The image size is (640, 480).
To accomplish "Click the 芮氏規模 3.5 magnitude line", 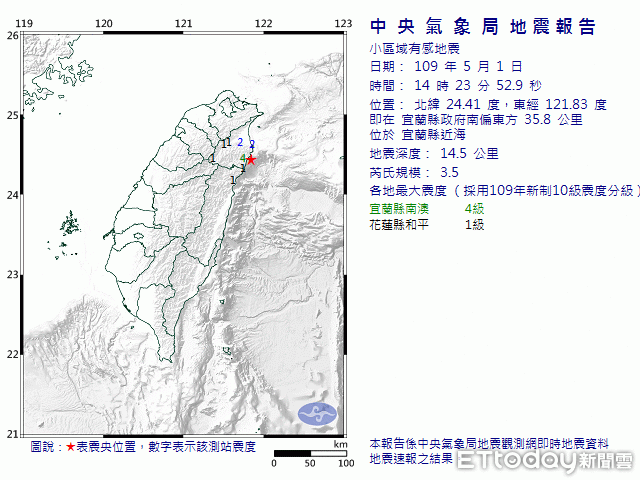I will (x=415, y=172).
